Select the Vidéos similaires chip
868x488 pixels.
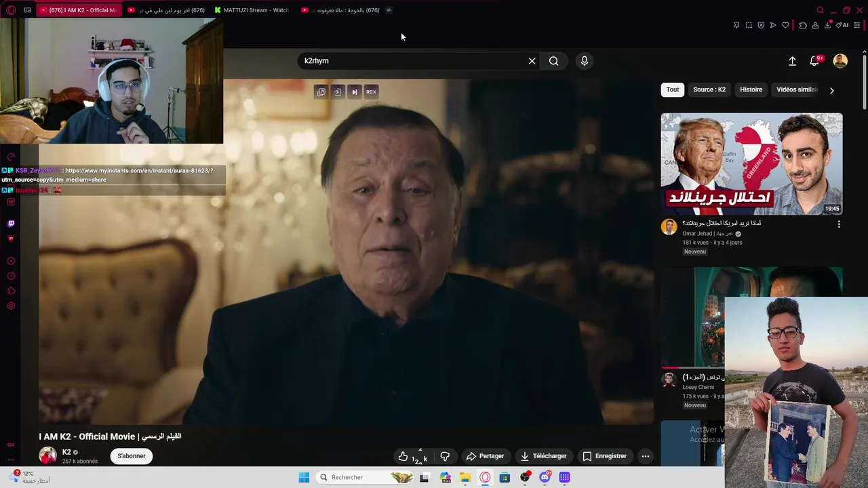point(797,89)
